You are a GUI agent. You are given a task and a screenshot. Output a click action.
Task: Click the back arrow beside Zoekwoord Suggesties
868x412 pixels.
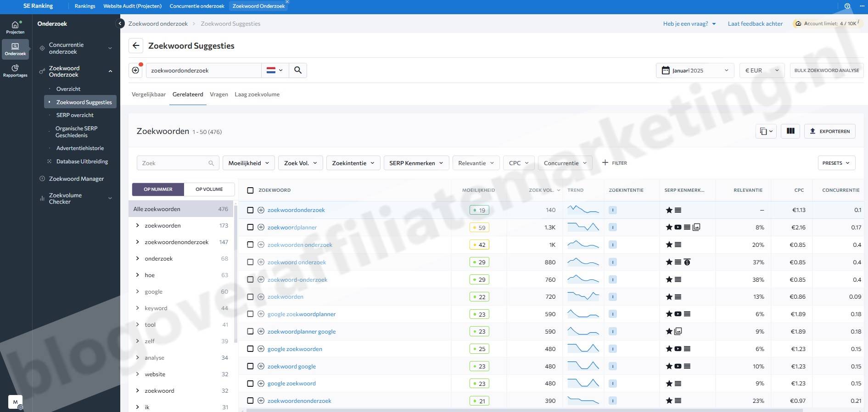coord(135,45)
